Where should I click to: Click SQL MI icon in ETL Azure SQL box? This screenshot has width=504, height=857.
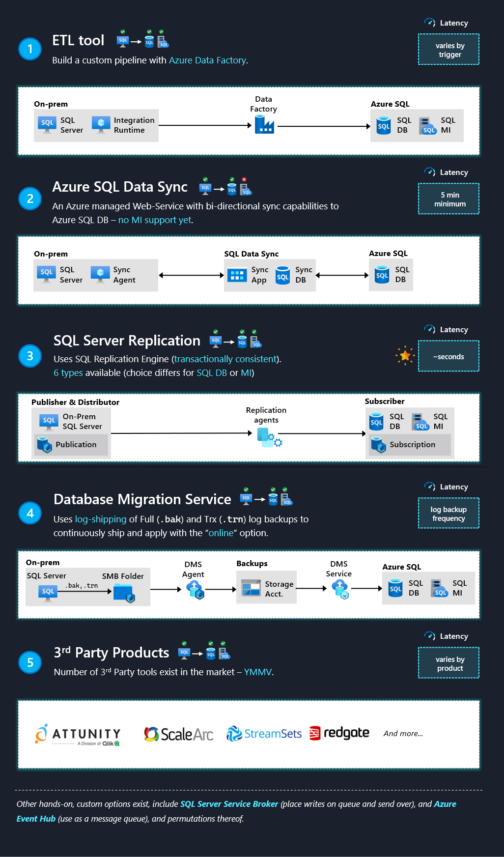click(428, 126)
